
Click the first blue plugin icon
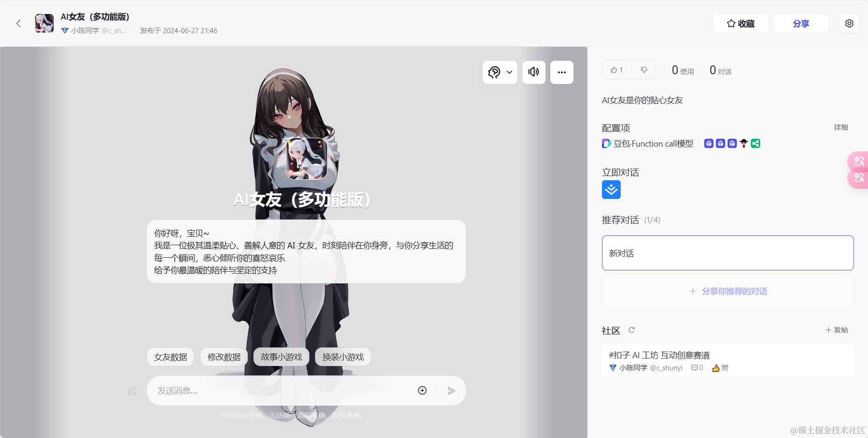(x=709, y=144)
